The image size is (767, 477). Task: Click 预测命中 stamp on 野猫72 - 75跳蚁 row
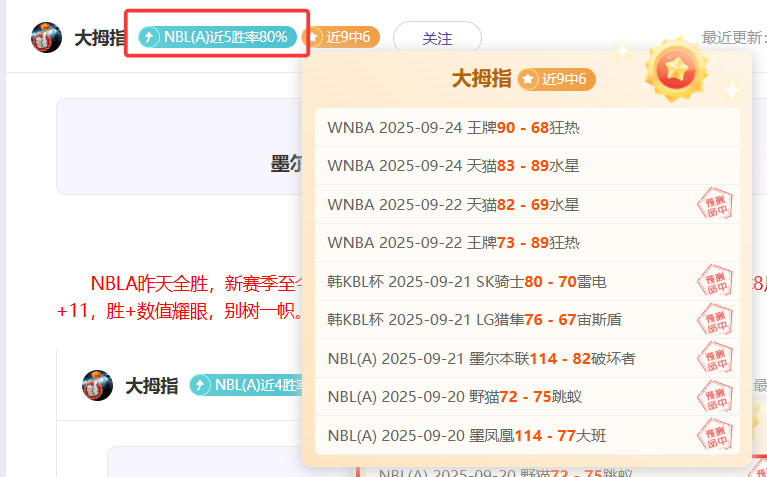click(715, 396)
